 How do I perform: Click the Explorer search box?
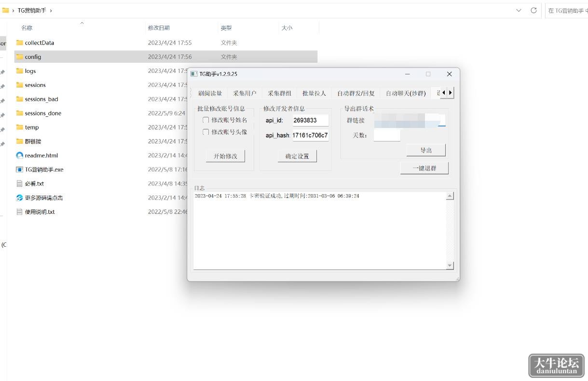(567, 10)
